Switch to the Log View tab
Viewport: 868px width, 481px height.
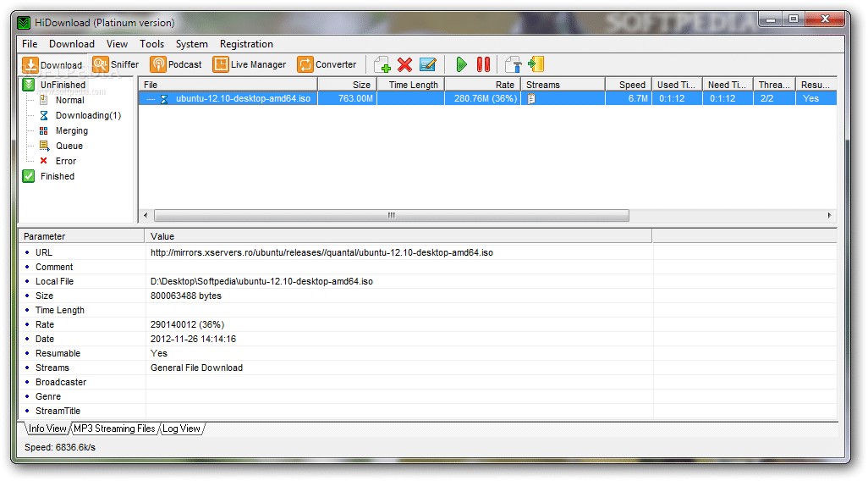click(182, 428)
